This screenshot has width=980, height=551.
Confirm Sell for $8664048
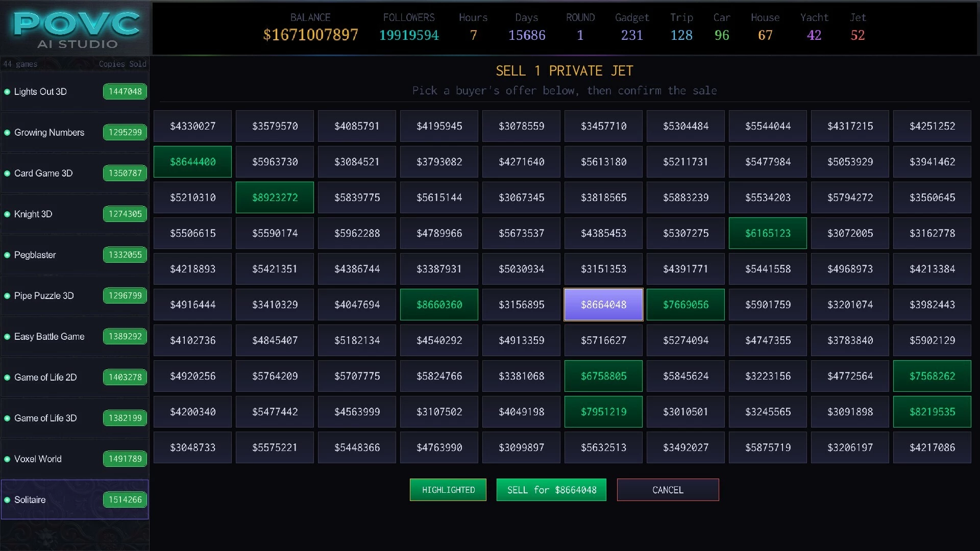[x=551, y=490]
